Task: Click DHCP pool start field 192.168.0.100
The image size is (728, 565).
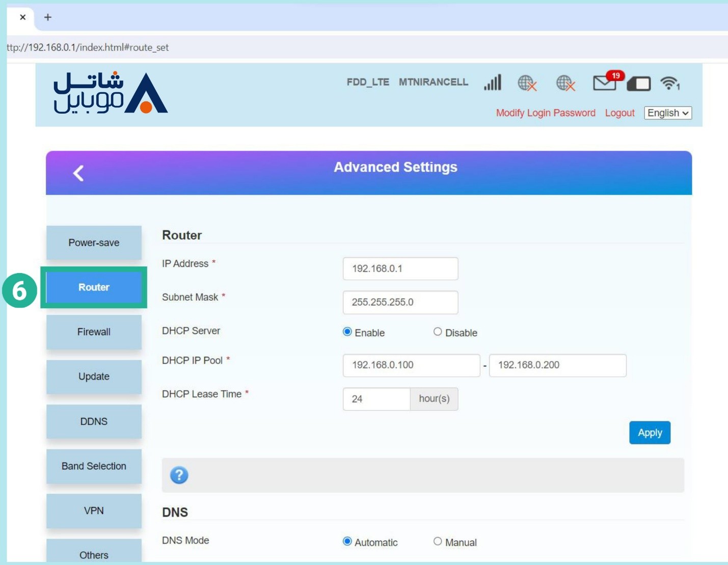Action: (411, 365)
